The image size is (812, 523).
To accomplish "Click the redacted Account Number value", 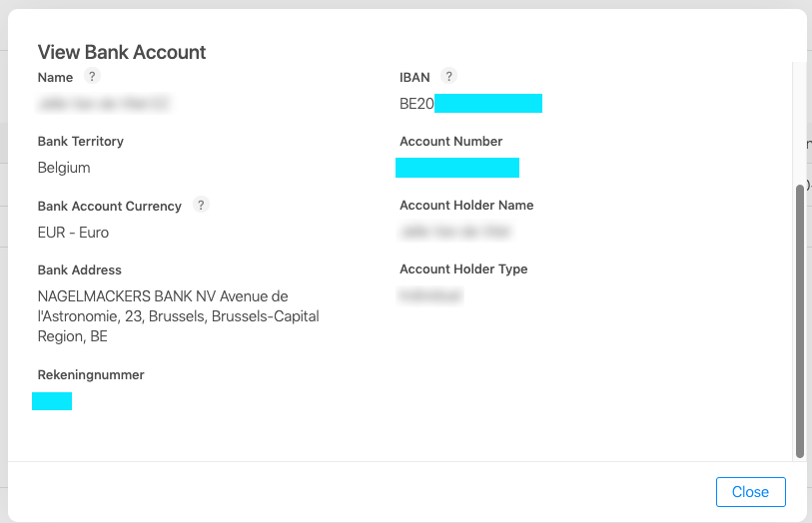I will click(457, 168).
